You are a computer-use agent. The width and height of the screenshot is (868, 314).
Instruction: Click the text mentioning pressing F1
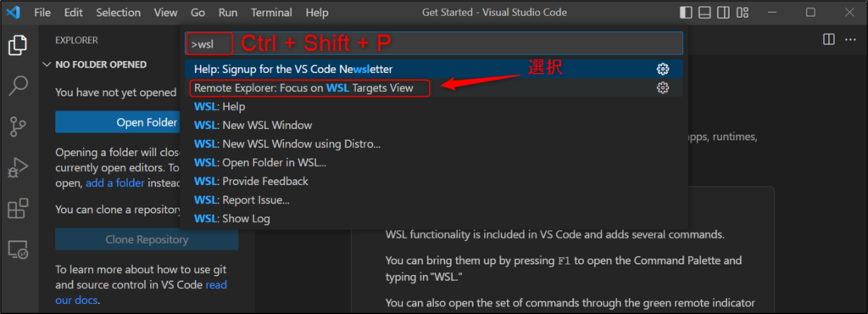tap(564, 267)
